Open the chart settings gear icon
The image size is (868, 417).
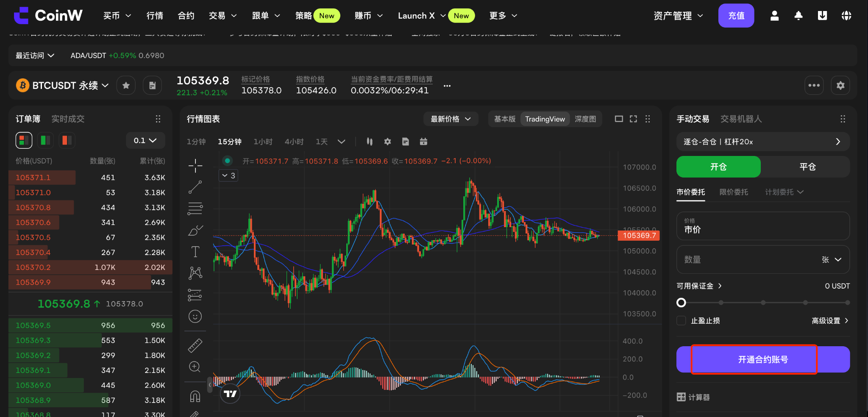point(387,142)
